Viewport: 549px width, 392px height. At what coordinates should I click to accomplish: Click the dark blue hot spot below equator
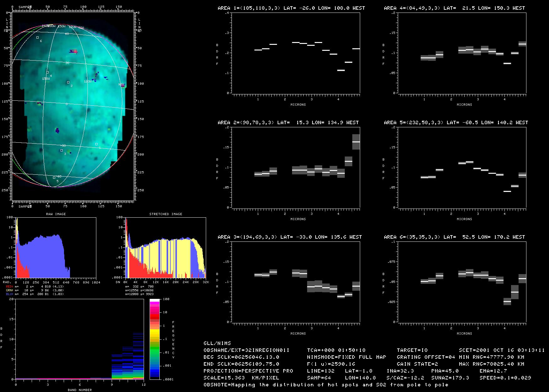click(x=57, y=130)
